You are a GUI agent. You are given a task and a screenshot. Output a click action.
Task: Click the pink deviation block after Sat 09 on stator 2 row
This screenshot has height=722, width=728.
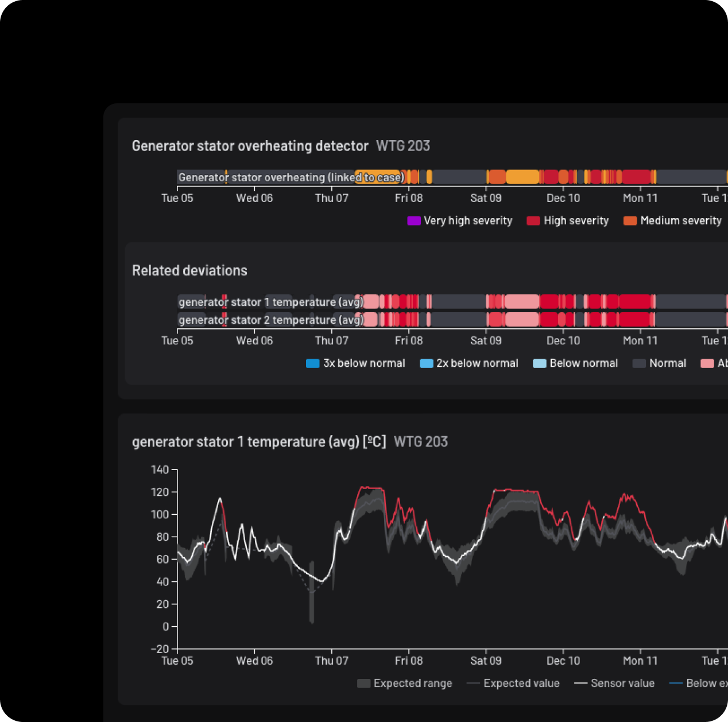522,319
